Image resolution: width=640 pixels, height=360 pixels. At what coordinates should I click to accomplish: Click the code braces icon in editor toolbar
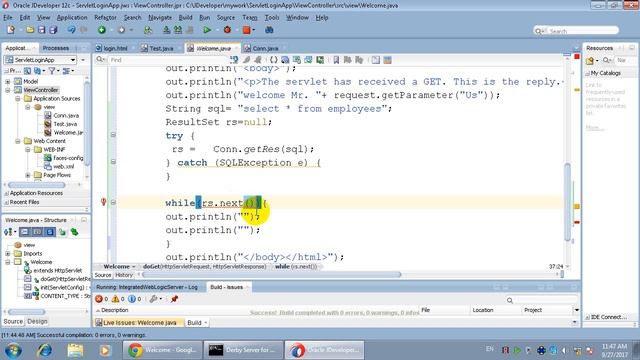(273, 60)
